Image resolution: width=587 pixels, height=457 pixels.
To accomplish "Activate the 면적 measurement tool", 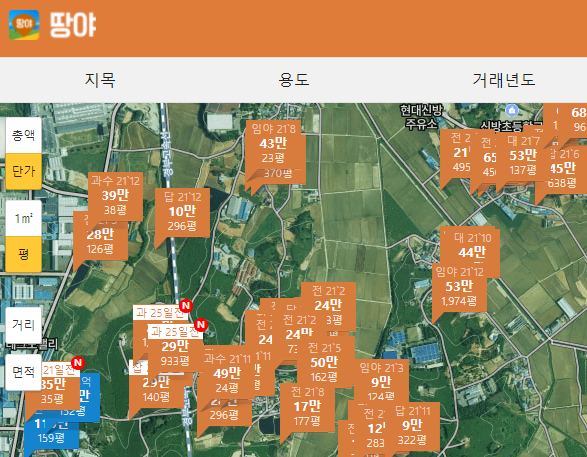I will tap(24, 372).
